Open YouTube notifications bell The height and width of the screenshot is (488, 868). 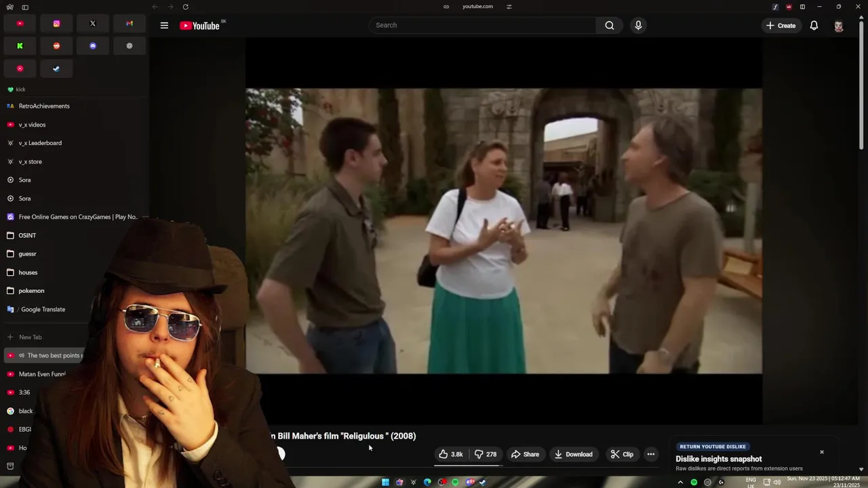pos(814,25)
